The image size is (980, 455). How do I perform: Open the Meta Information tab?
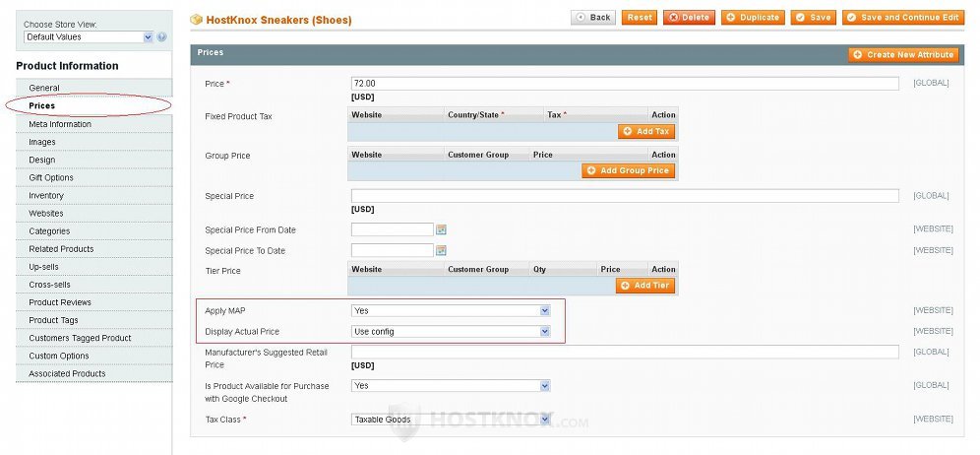[93, 124]
